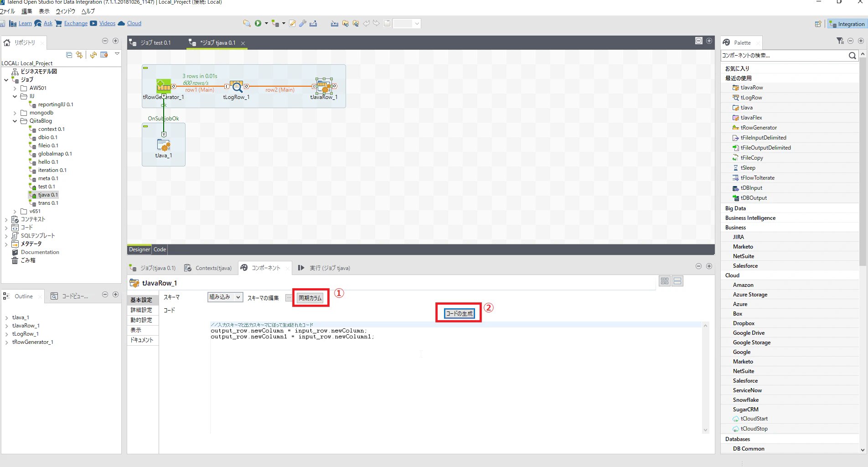Select tRowGenerator_1 component on the canvas

click(x=164, y=86)
